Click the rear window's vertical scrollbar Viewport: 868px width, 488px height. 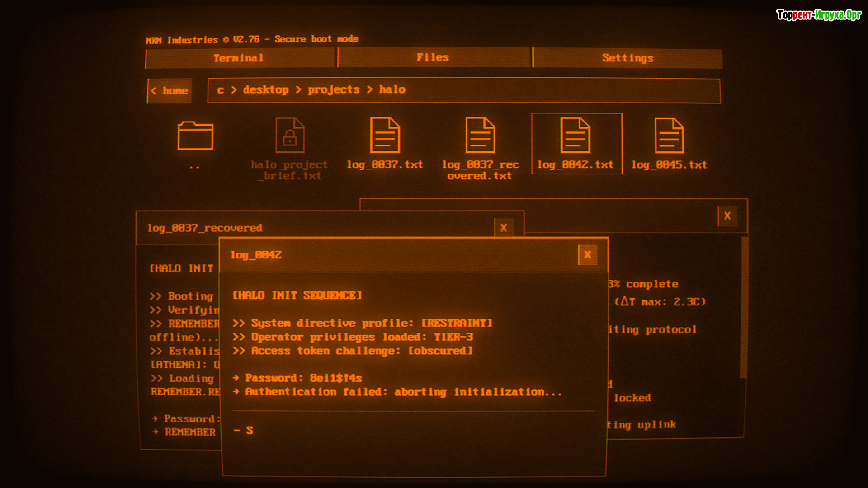[743, 307]
